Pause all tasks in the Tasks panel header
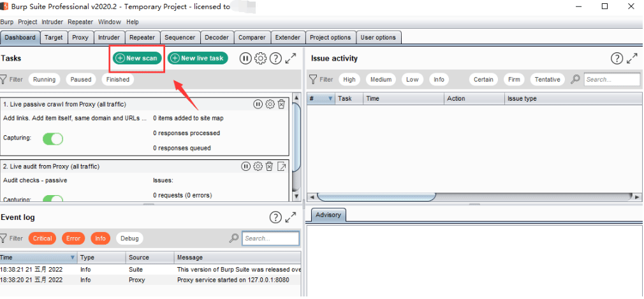Viewport: 644px width, 299px height. coord(245,58)
